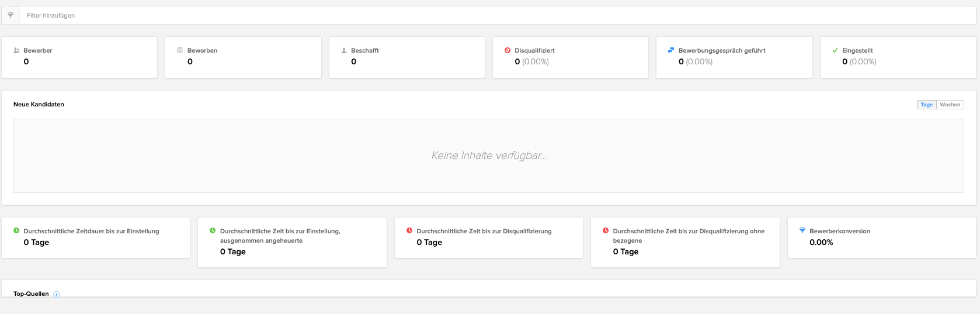Click the Bewerberkonversion funnel icon
The width and height of the screenshot is (980, 314).
pyautogui.click(x=802, y=230)
